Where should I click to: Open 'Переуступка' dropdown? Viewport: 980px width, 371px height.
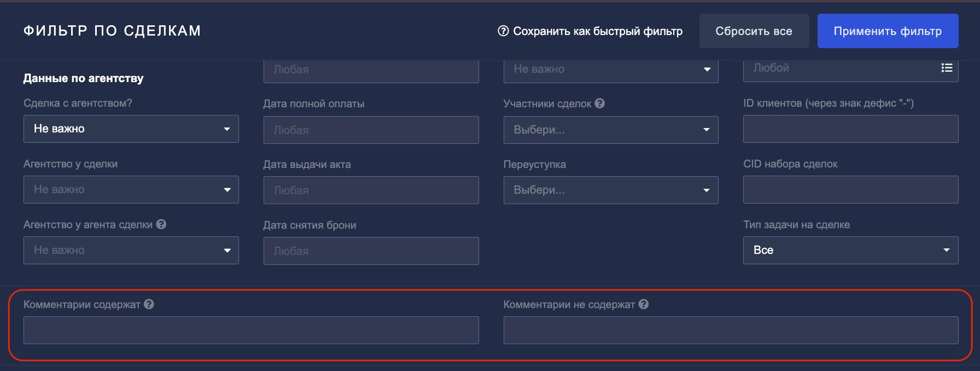(611, 190)
